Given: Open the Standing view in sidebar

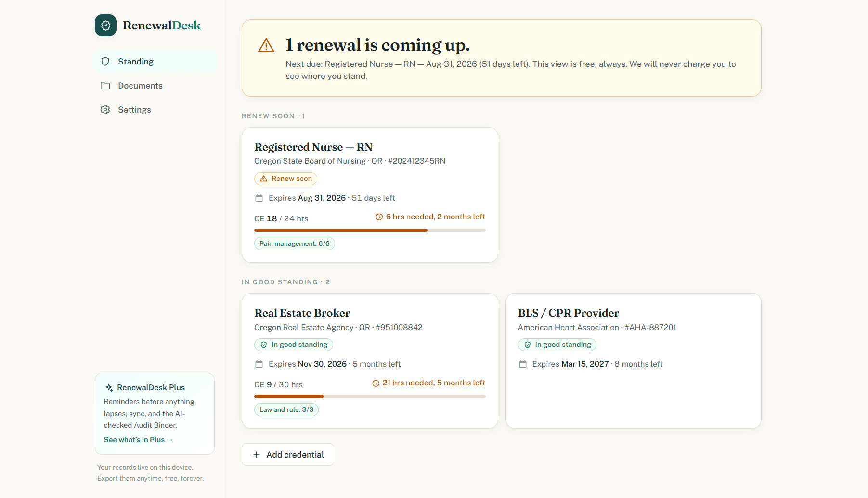Looking at the screenshot, I should tap(155, 62).
